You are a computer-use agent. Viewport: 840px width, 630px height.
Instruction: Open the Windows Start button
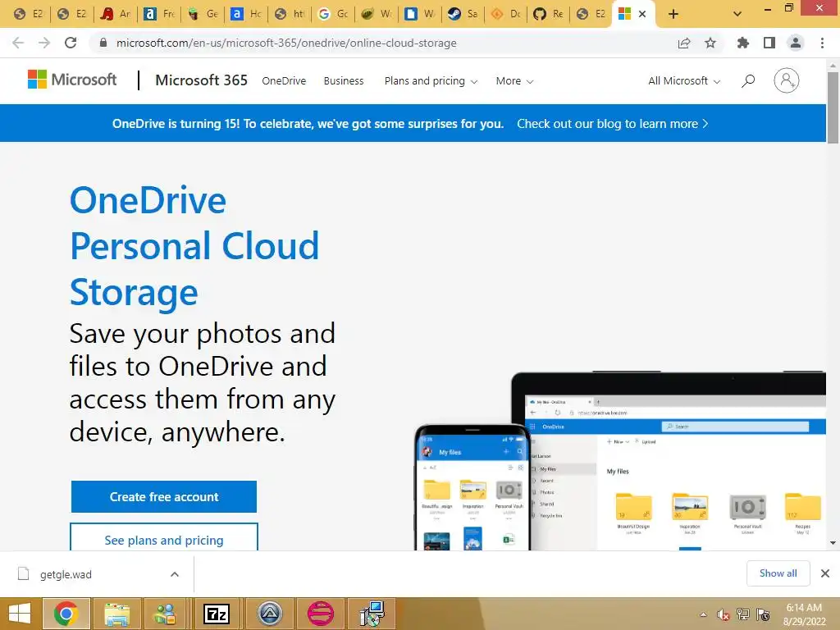tap(21, 614)
